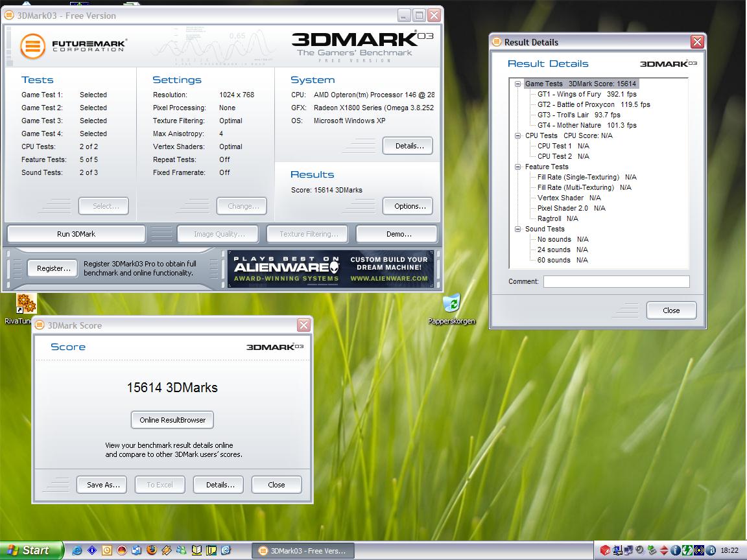Click Close in the 3DMark Score dialog

pos(277,485)
